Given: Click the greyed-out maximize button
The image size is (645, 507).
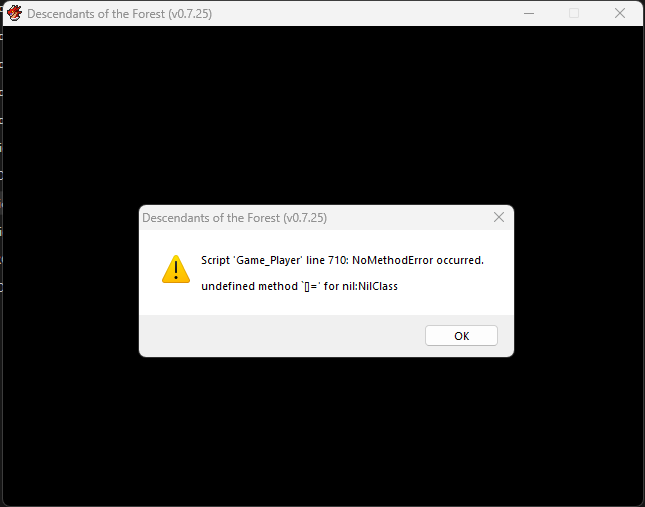Looking at the screenshot, I should pyautogui.click(x=574, y=14).
